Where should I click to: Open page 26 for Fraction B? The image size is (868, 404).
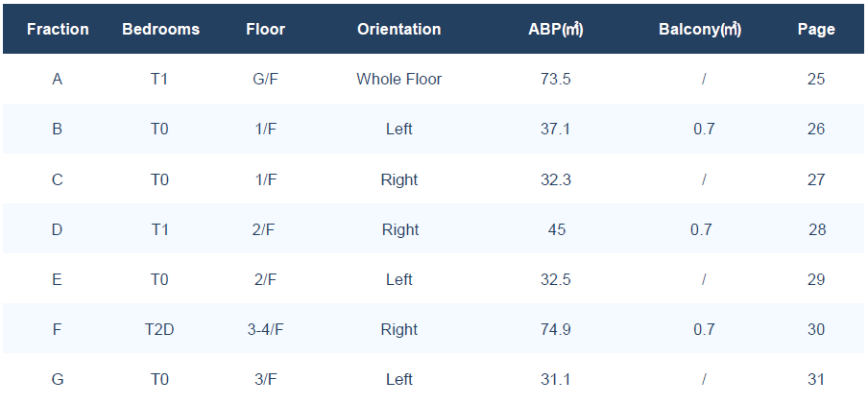816,129
